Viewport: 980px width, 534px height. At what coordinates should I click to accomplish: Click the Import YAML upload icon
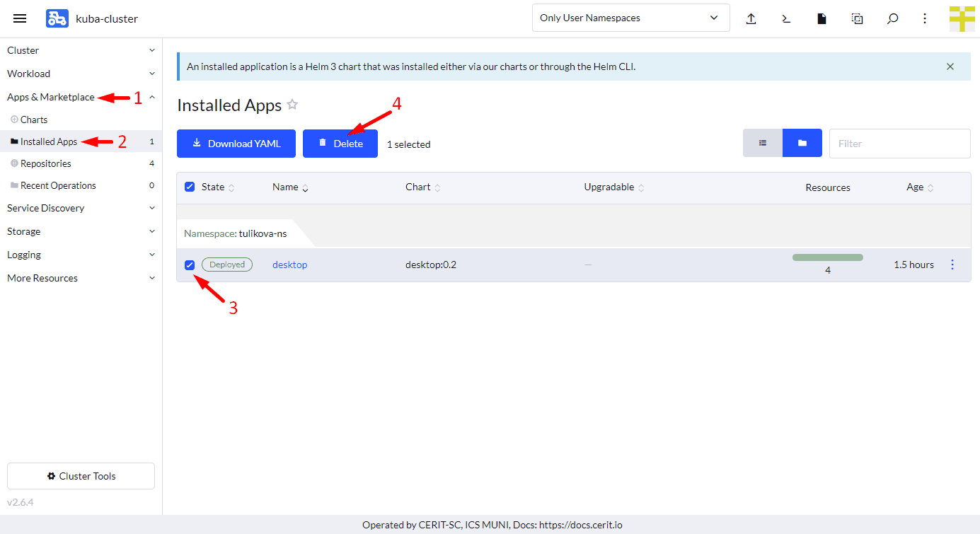751,19
